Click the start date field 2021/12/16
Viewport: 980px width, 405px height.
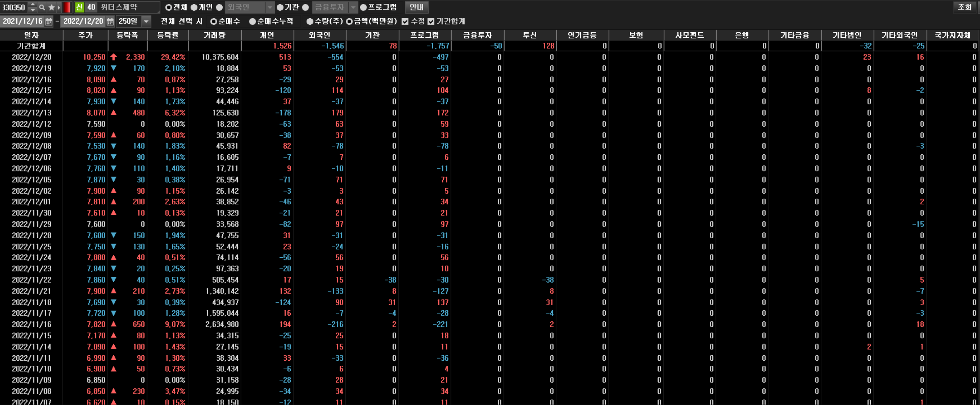[x=23, y=21]
